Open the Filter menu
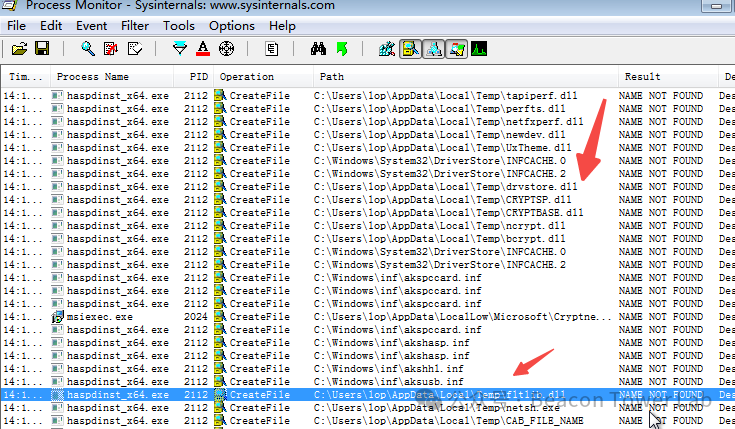Viewport: 735px width, 429px height. (135, 26)
